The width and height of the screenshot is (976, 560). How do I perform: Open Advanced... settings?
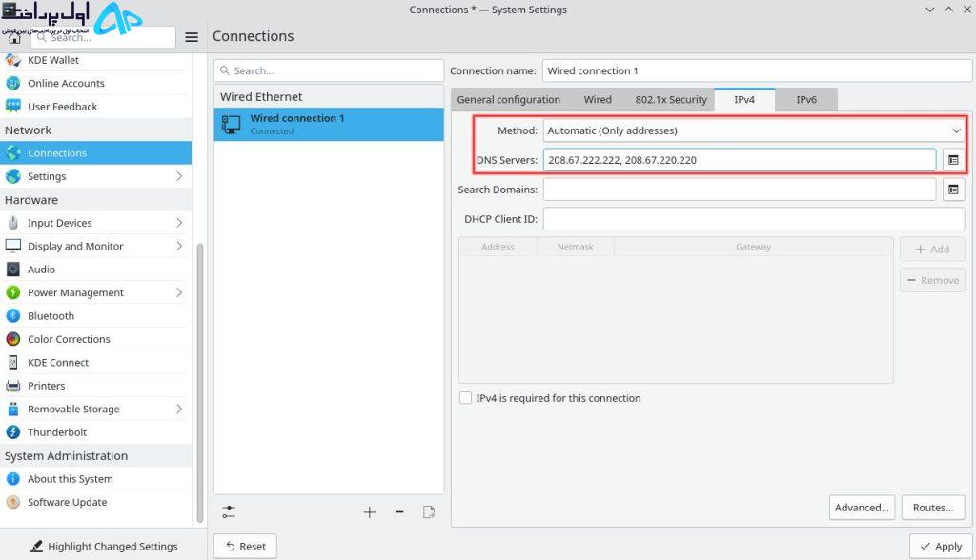(862, 508)
